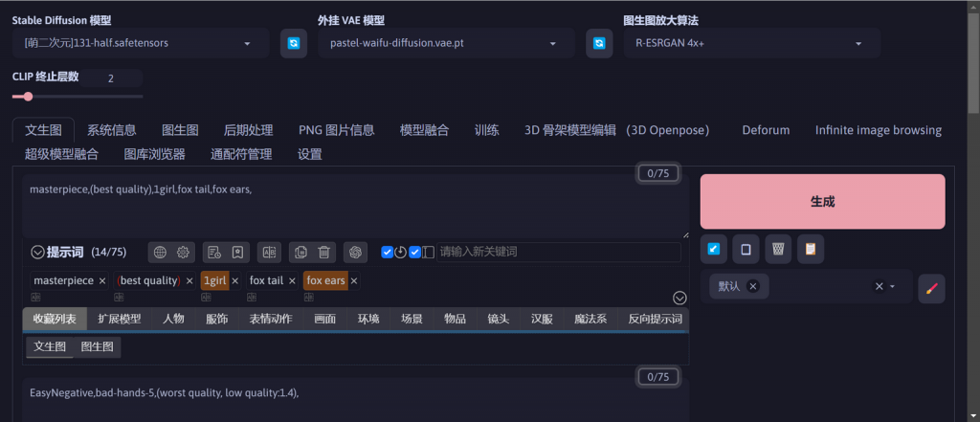The width and height of the screenshot is (980, 422).
Task: Clear the prompt using wastebasket icon
Action: (x=778, y=250)
